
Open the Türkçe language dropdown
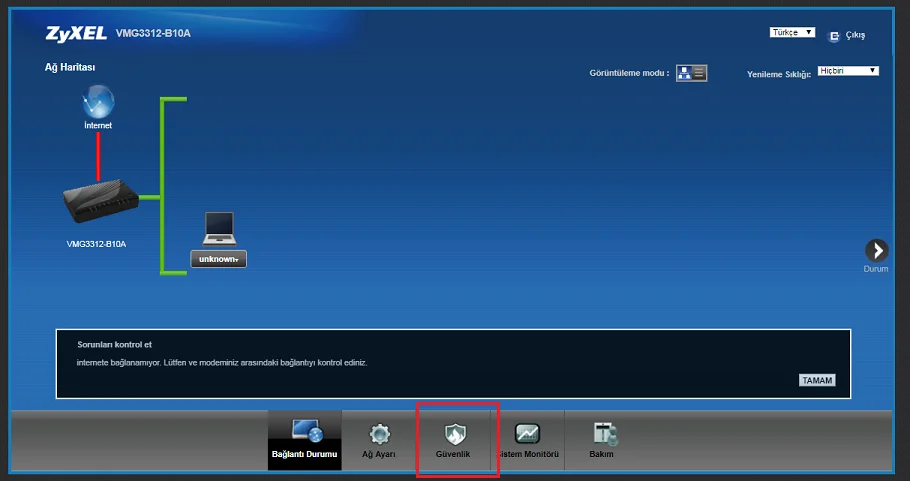[x=792, y=33]
